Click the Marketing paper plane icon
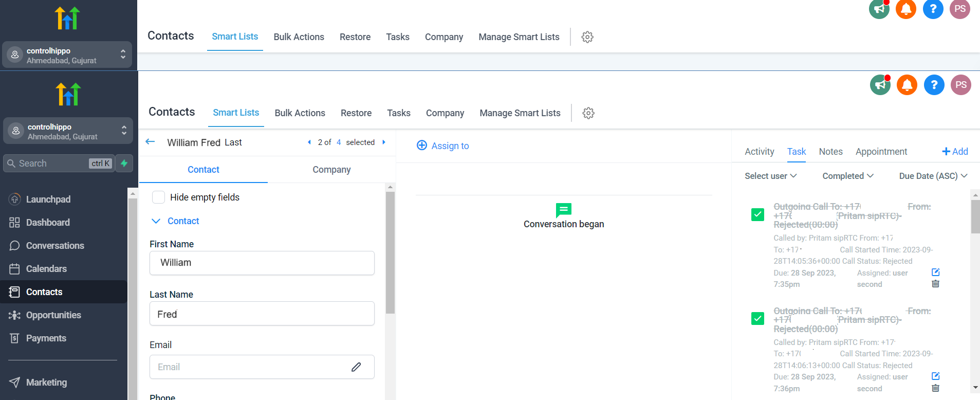 [14, 383]
